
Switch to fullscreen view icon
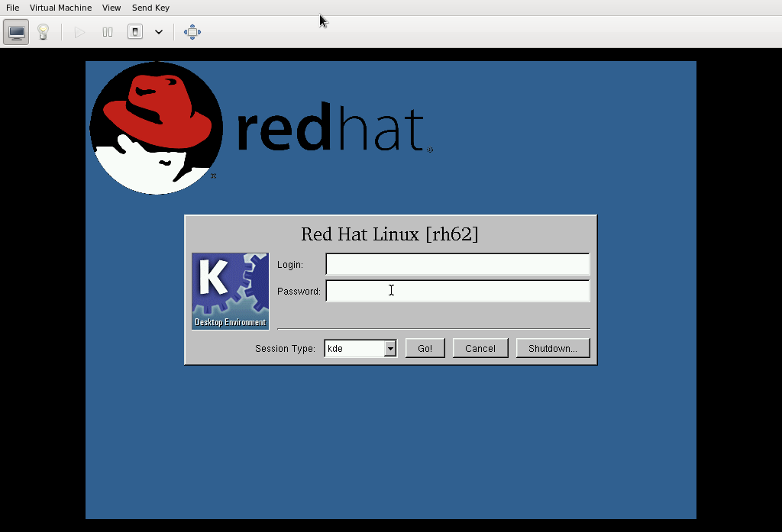click(x=192, y=32)
